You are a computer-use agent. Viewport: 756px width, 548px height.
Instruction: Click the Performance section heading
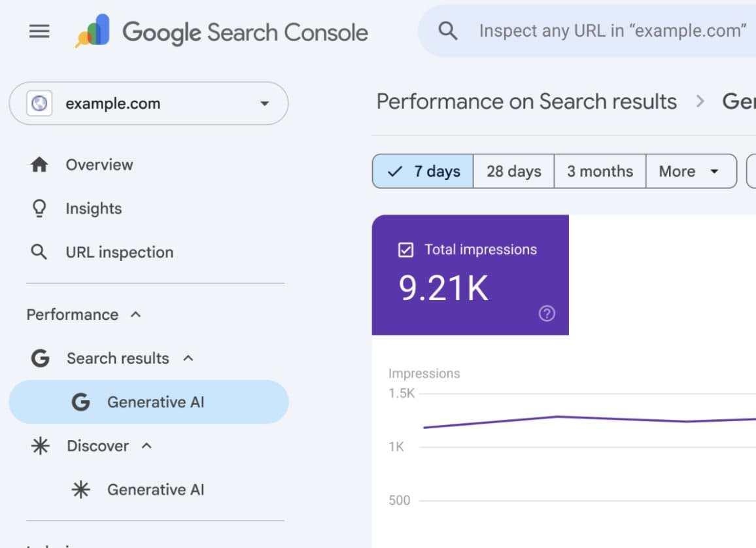coord(73,315)
